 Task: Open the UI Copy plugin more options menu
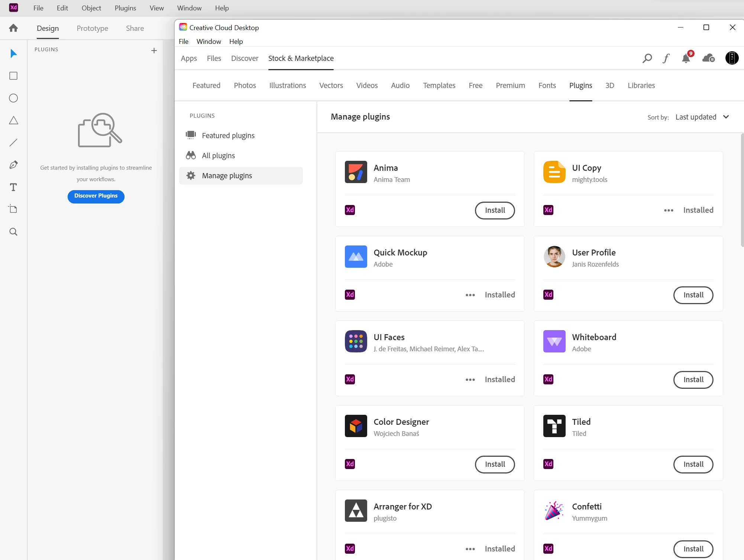(669, 210)
